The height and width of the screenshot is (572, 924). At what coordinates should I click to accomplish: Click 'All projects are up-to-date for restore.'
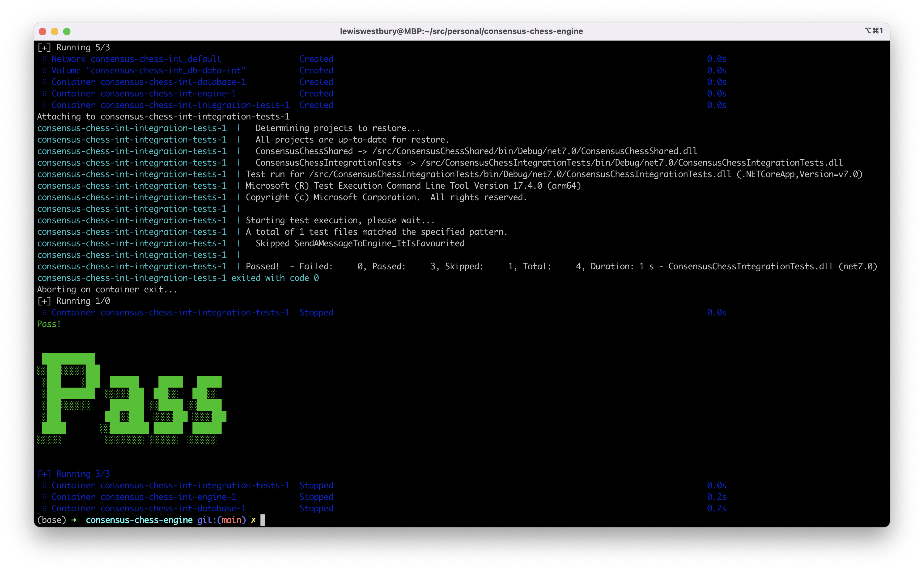352,140
